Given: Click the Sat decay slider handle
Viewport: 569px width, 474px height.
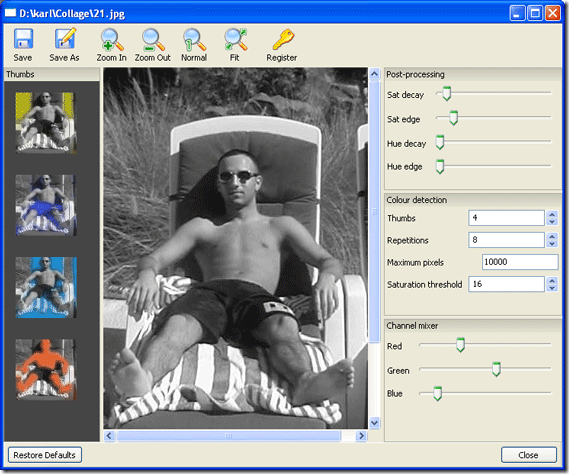Looking at the screenshot, I should point(447,94).
